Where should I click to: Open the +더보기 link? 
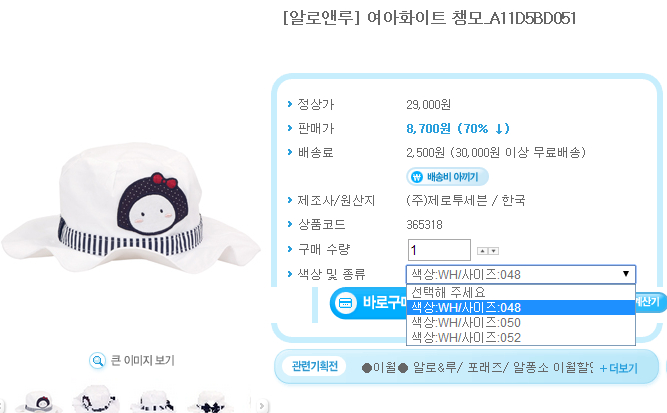(x=618, y=368)
